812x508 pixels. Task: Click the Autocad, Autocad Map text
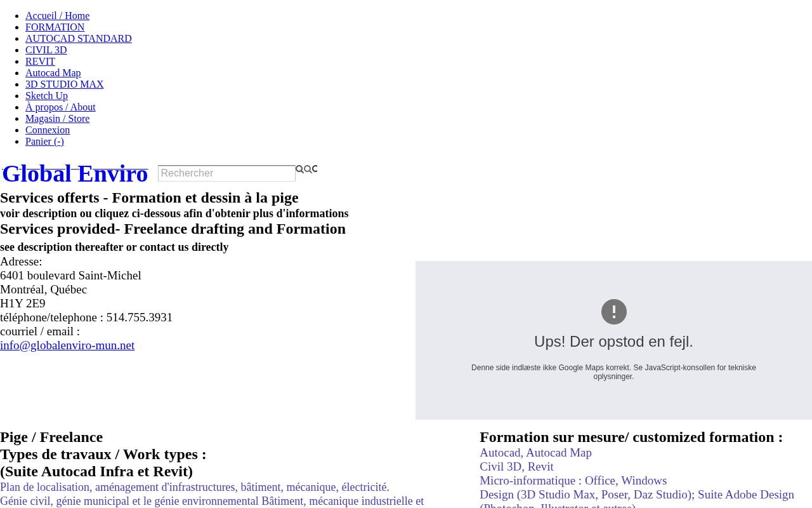click(535, 453)
